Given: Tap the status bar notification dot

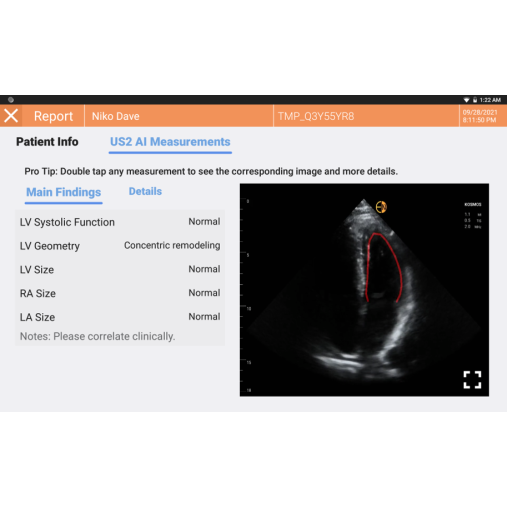Looking at the screenshot, I should click(11, 100).
